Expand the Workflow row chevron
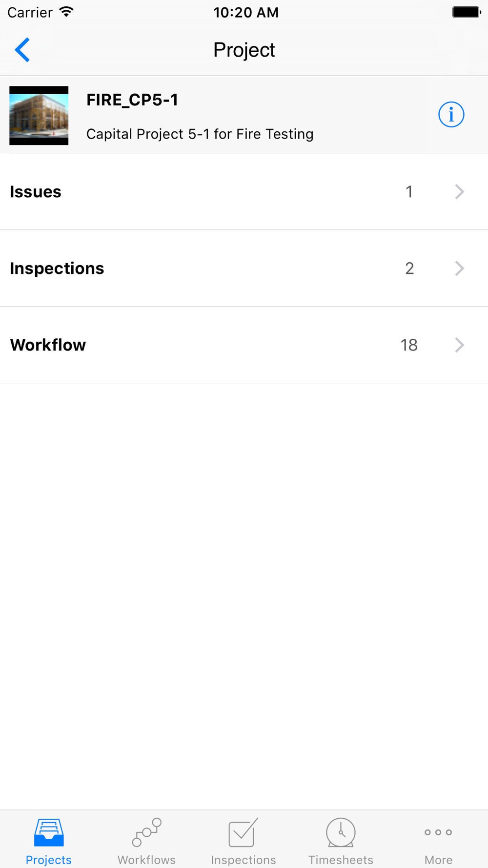The width and height of the screenshot is (488, 868). (459, 345)
